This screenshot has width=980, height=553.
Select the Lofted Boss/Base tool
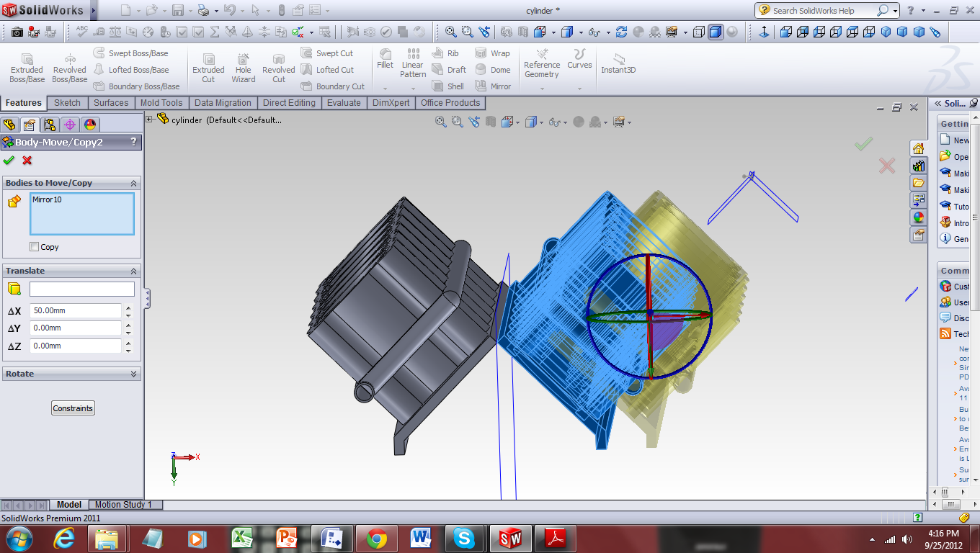pyautogui.click(x=131, y=70)
